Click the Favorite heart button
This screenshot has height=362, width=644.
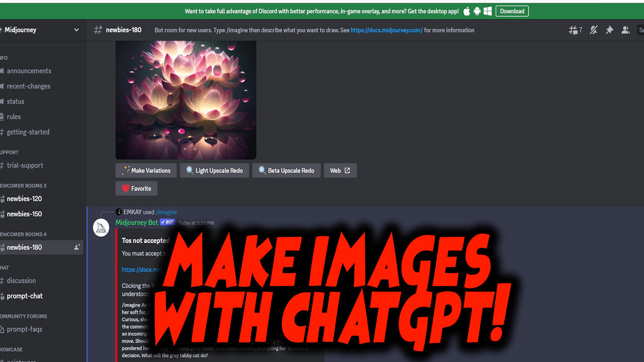point(136,189)
